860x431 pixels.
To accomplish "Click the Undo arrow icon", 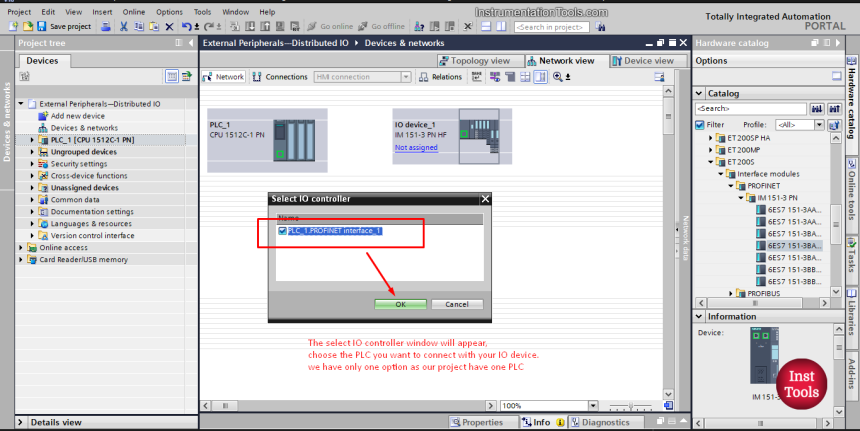I will pos(186,26).
